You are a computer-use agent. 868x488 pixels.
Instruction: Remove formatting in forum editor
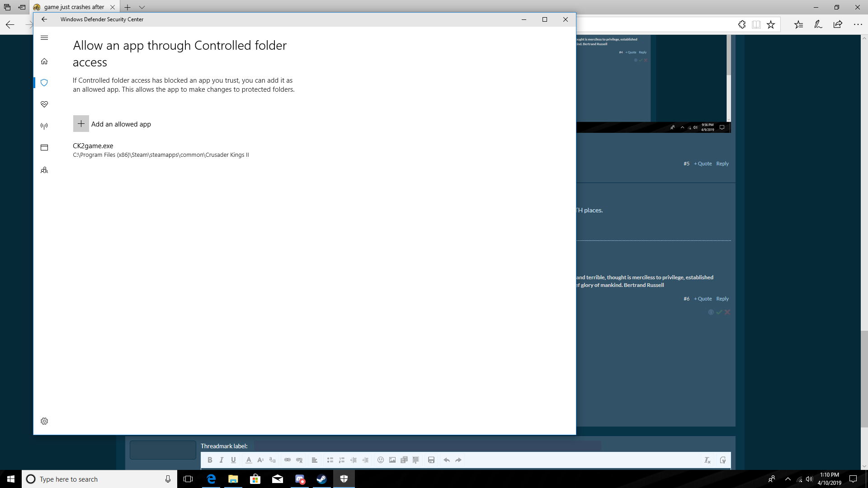(x=708, y=460)
